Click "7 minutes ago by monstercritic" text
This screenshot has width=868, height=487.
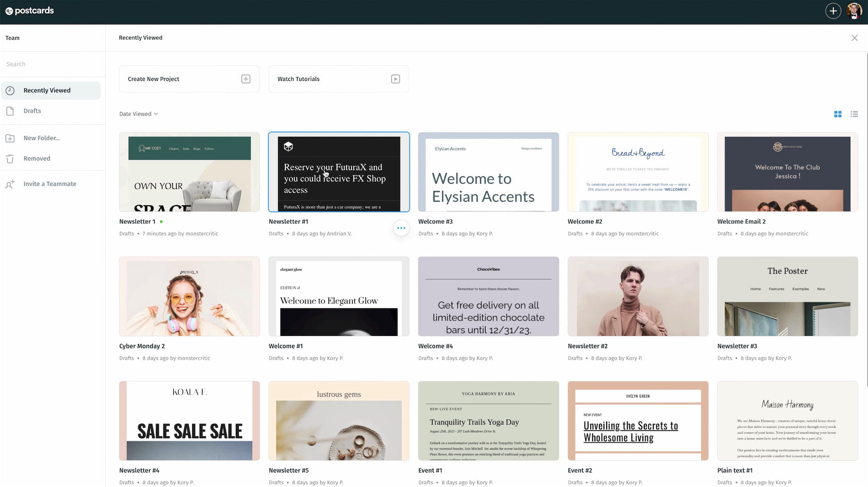[x=180, y=234]
